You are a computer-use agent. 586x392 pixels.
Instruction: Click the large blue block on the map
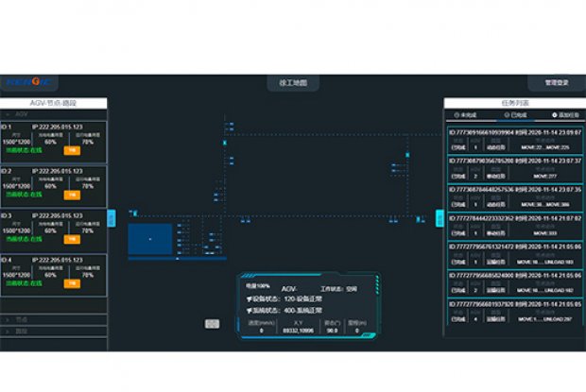pos(149,239)
